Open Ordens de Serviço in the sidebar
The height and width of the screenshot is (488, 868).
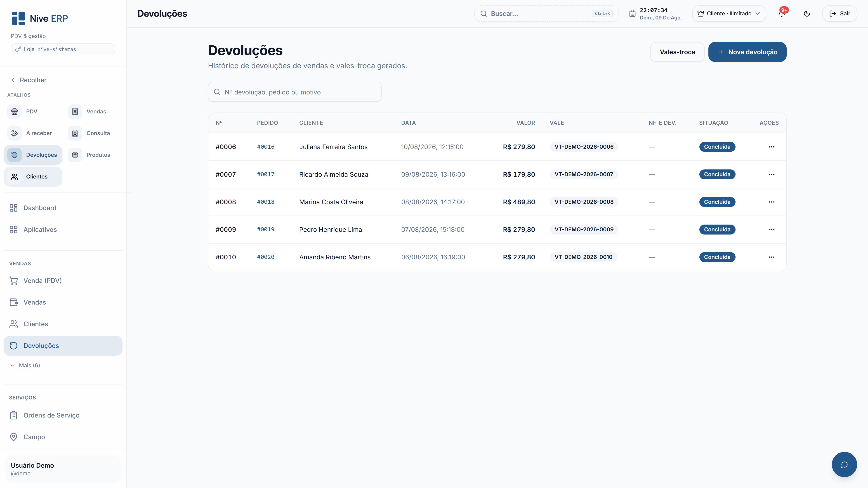pyautogui.click(x=63, y=415)
